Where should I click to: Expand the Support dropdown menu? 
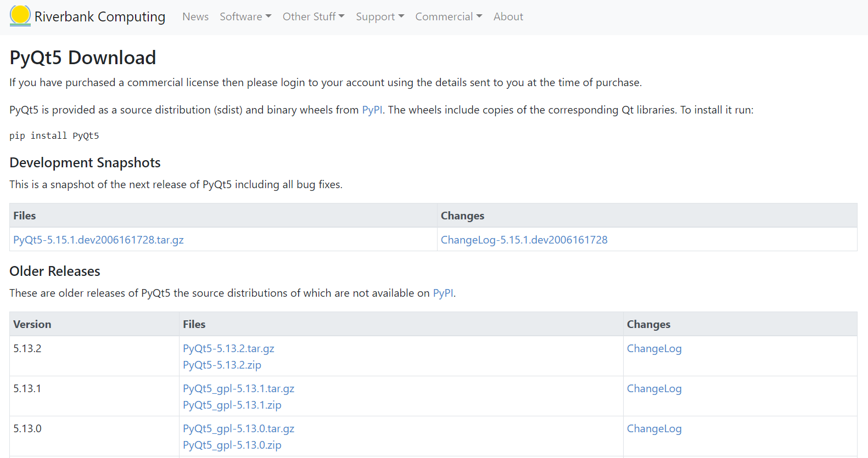point(380,16)
